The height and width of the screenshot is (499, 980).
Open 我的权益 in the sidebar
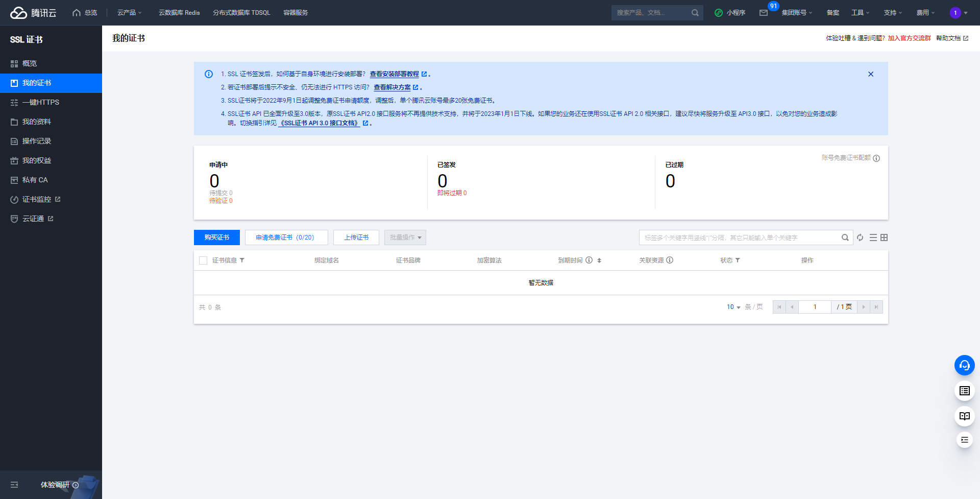point(51,160)
